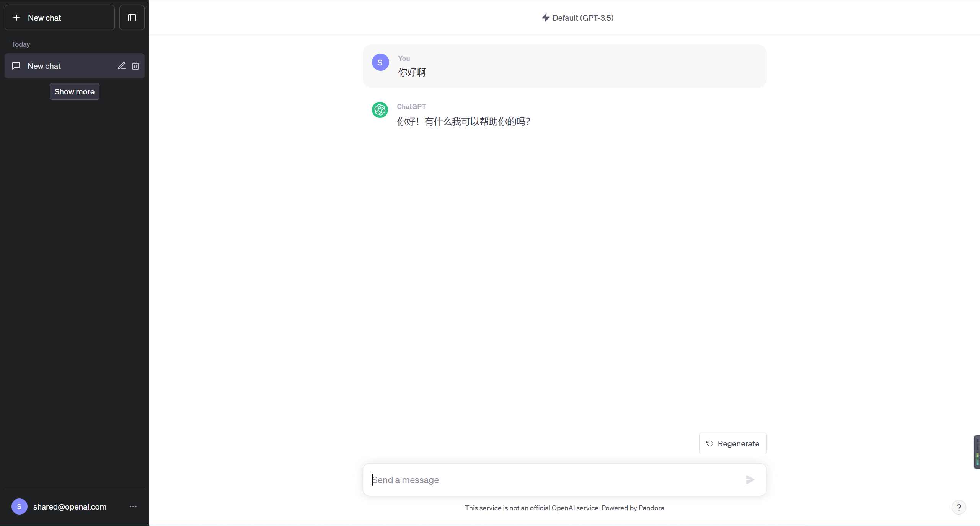
Task: Click the send message arrow icon
Action: [x=750, y=479]
